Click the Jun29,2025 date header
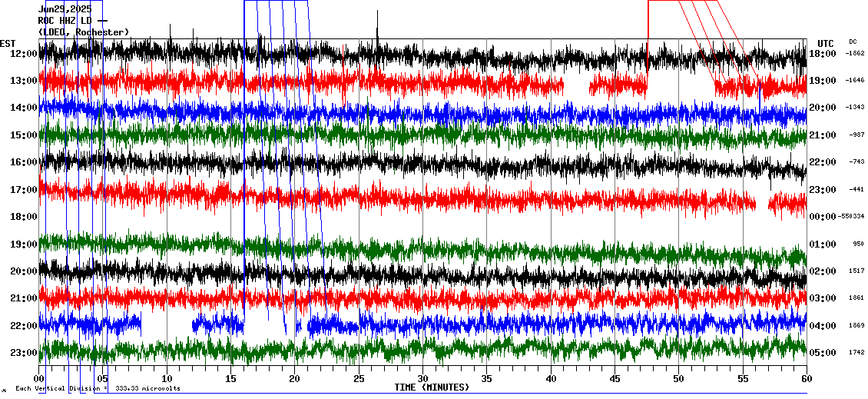The height and width of the screenshot is (399, 868). click(65, 9)
